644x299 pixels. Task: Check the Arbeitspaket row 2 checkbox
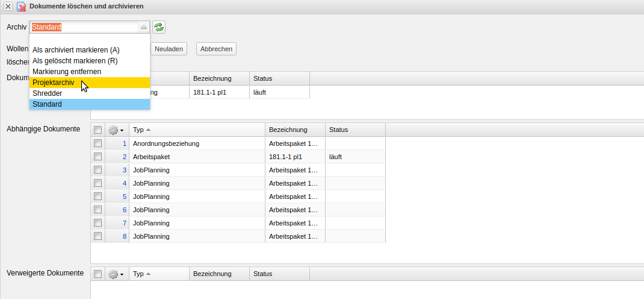tap(98, 157)
